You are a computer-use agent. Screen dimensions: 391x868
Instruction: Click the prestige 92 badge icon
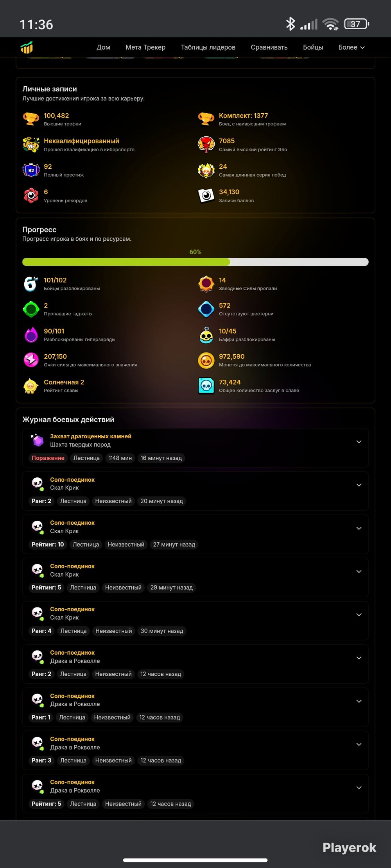(x=31, y=170)
